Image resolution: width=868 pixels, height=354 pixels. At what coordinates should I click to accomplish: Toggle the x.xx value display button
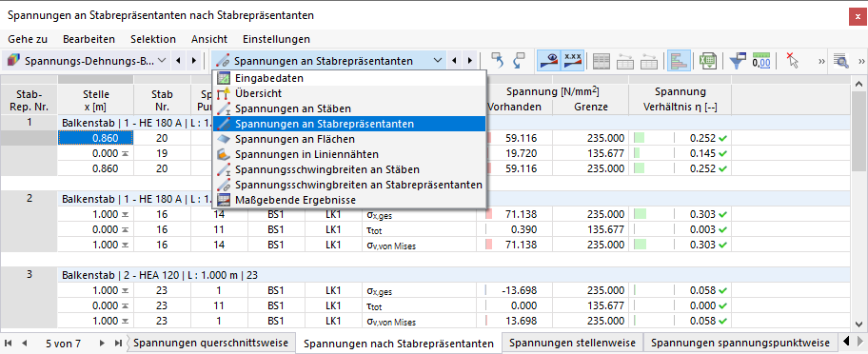(572, 61)
